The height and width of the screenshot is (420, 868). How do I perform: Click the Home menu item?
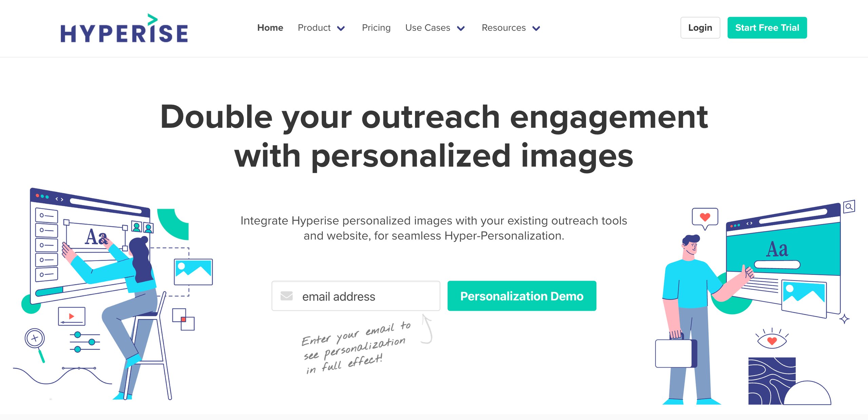pos(270,28)
